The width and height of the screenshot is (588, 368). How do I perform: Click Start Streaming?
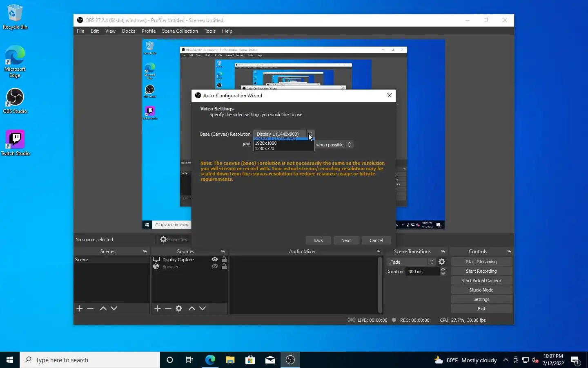tap(481, 262)
